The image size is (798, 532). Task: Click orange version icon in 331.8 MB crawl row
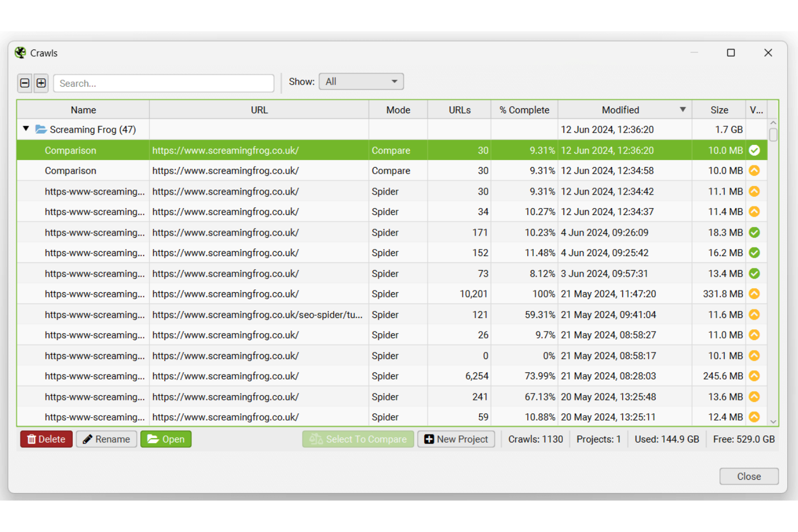click(754, 294)
